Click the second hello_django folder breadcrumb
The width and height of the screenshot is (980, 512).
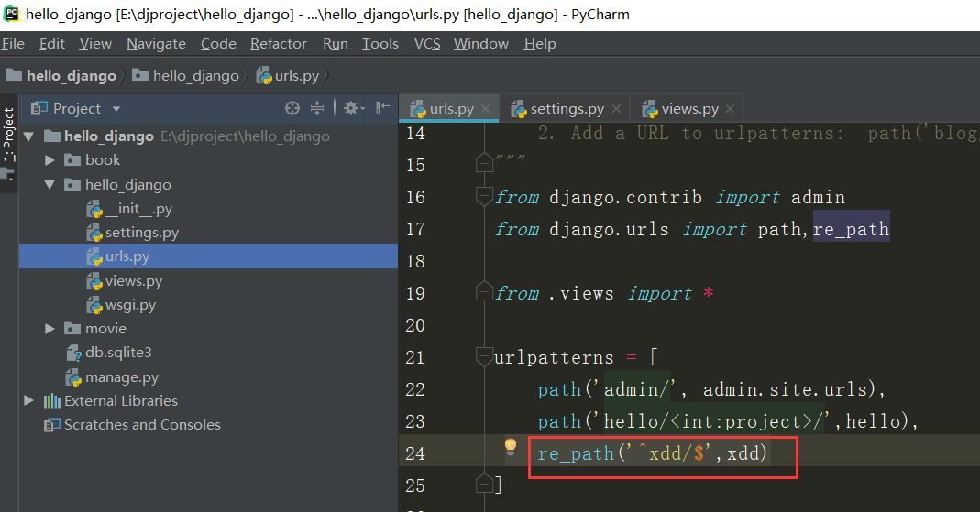pos(185,75)
